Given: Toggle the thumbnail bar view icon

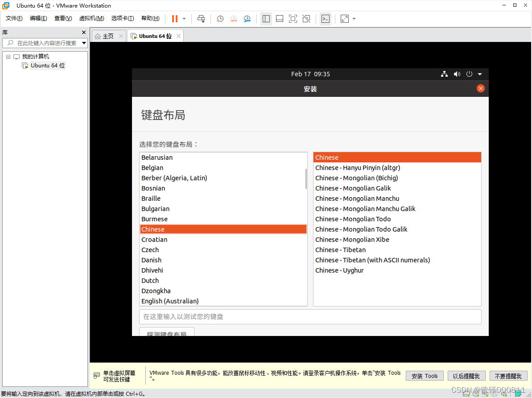Looking at the screenshot, I should pyautogui.click(x=280, y=19).
